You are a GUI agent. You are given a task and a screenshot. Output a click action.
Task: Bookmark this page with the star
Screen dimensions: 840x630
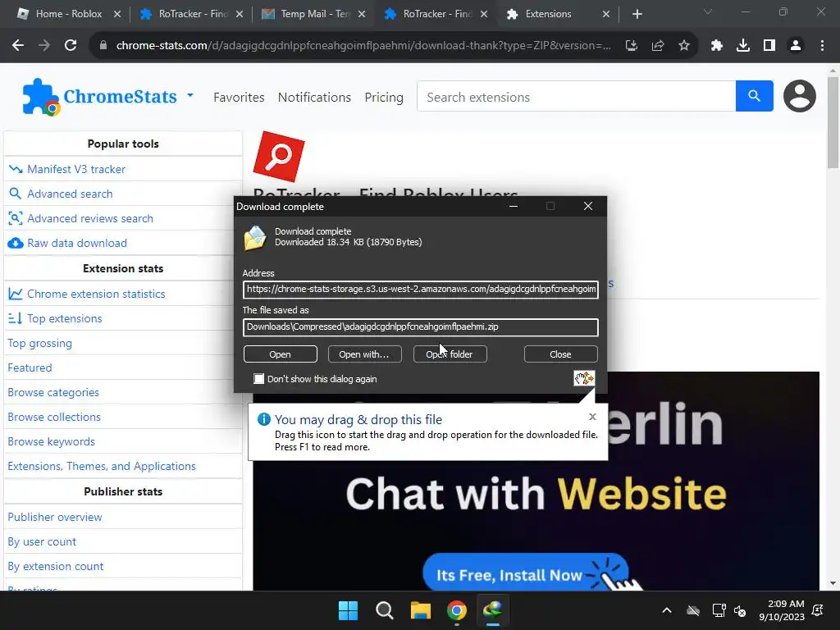click(x=684, y=46)
